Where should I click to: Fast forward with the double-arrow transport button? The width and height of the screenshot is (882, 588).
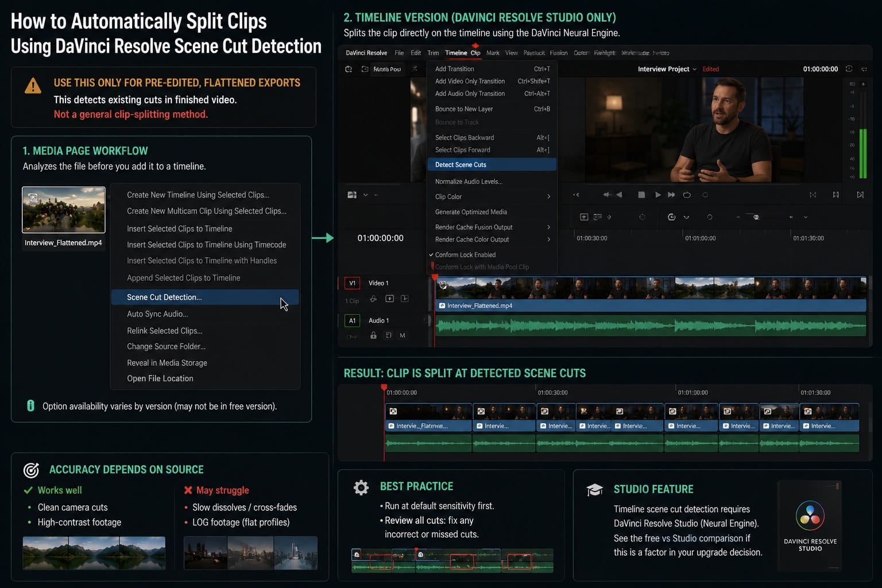[x=671, y=195]
